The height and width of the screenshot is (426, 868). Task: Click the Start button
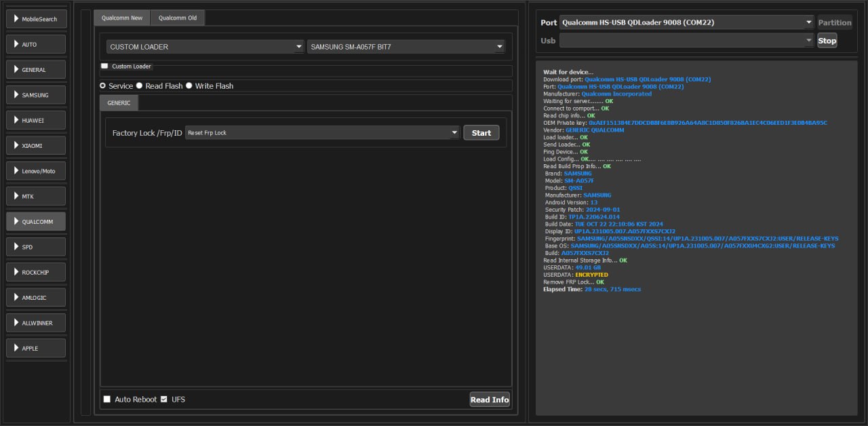[481, 133]
